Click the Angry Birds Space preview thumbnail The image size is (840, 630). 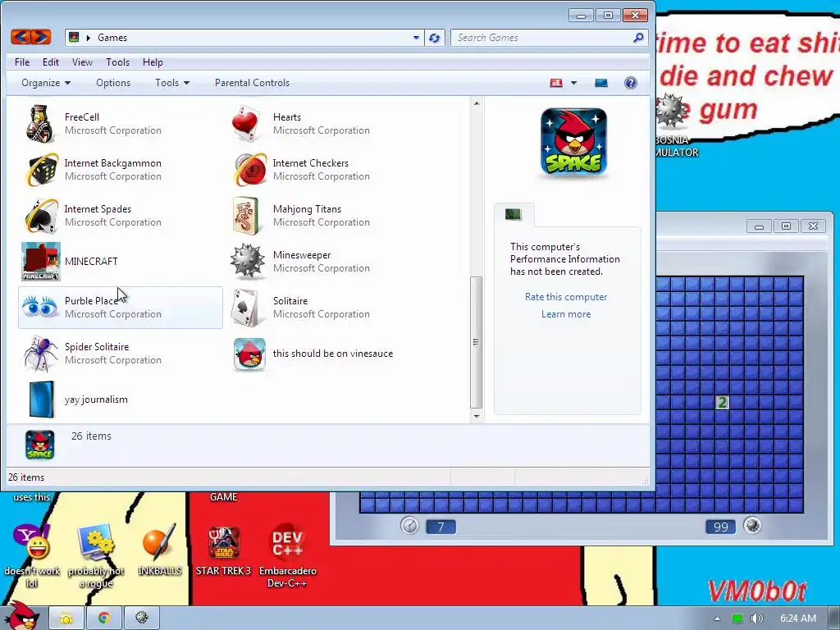pyautogui.click(x=573, y=141)
